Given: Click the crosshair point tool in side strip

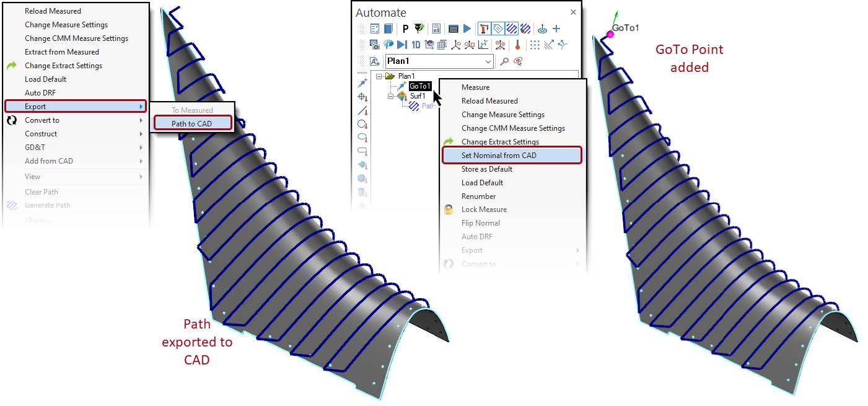Looking at the screenshot, I should (362, 97).
